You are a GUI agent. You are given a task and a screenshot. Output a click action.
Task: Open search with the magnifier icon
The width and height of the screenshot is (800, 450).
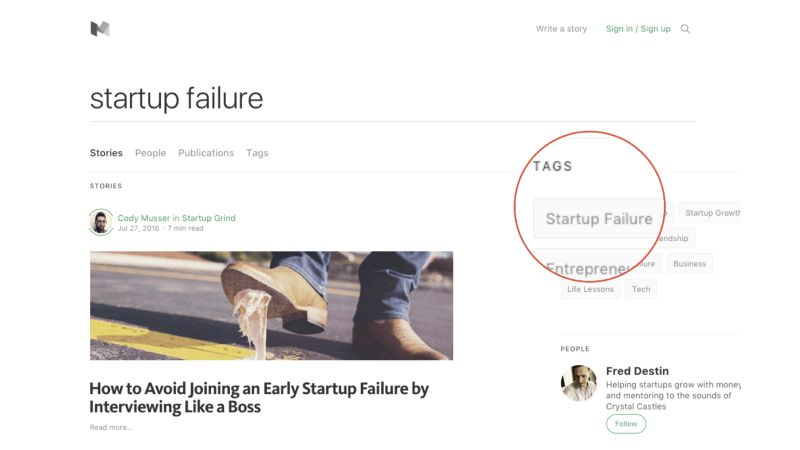685,29
